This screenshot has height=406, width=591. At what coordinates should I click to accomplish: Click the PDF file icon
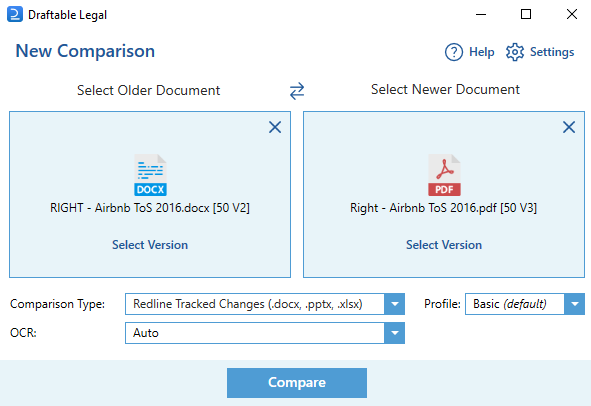pos(444,175)
